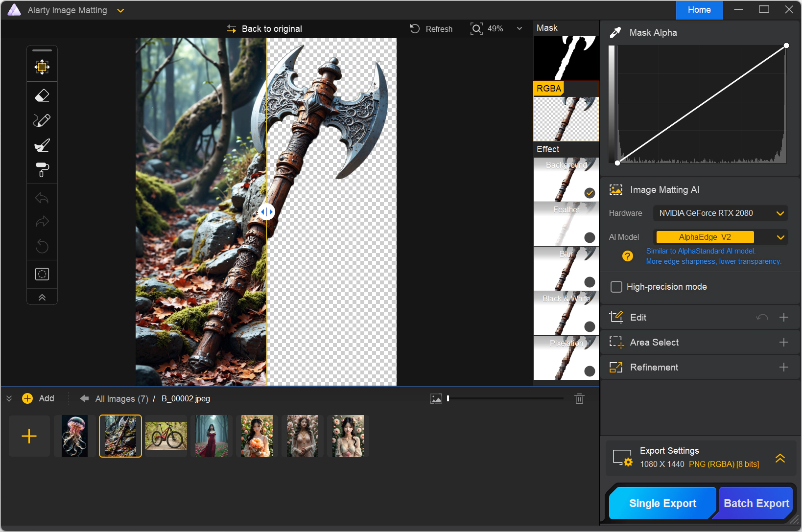Click the Batch Export button
The image size is (802, 532).
pos(755,503)
